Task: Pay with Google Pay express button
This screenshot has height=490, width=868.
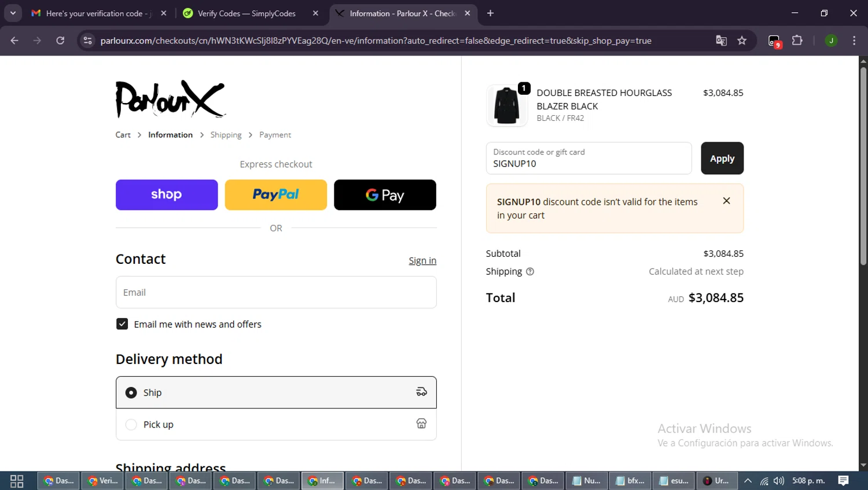Action: [x=385, y=194]
